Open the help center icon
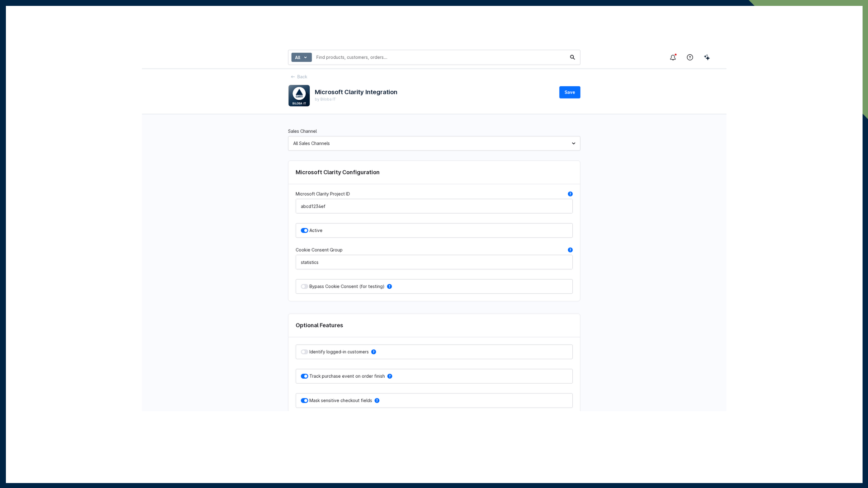 [690, 57]
